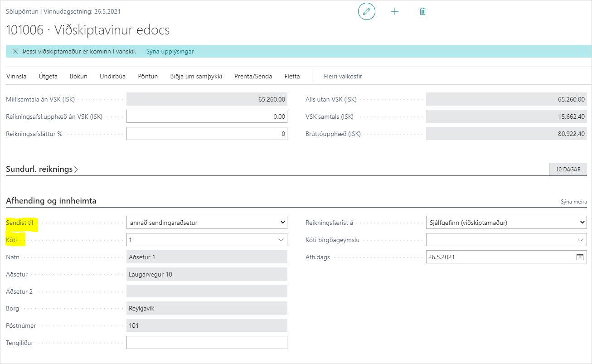Image resolution: width=592 pixels, height=364 pixels.
Task: Open the calendar picker for Afh.dags
Action: click(x=580, y=257)
